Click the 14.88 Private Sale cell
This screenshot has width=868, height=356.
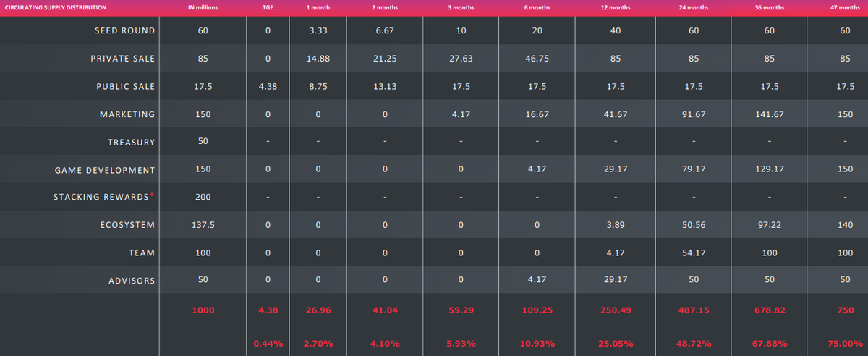[318, 59]
